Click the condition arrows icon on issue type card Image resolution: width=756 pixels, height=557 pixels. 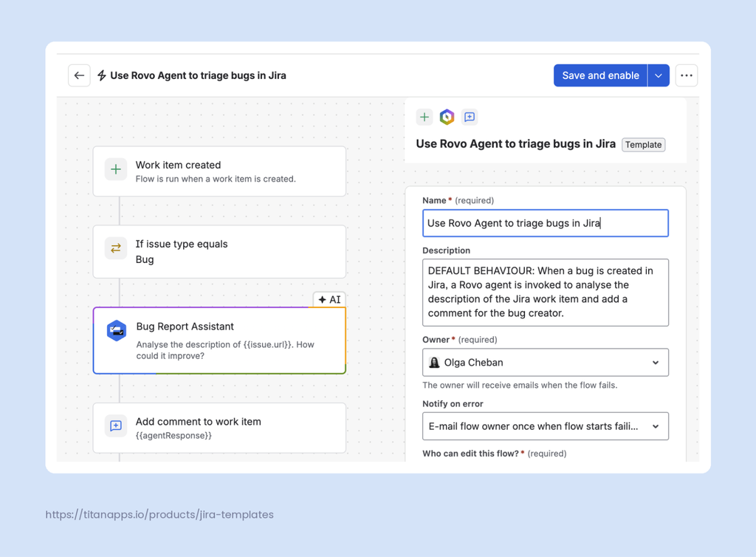[x=116, y=248]
